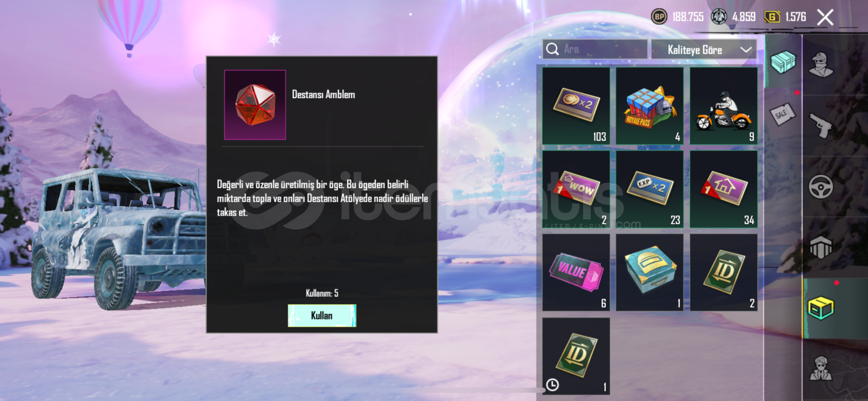
Task: Select the yellow box inventory tab
Action: tap(821, 308)
